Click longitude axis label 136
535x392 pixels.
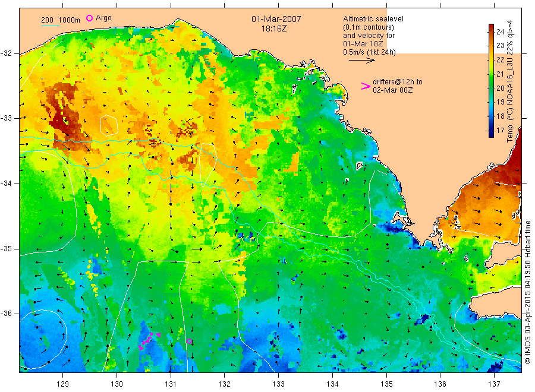(440, 384)
